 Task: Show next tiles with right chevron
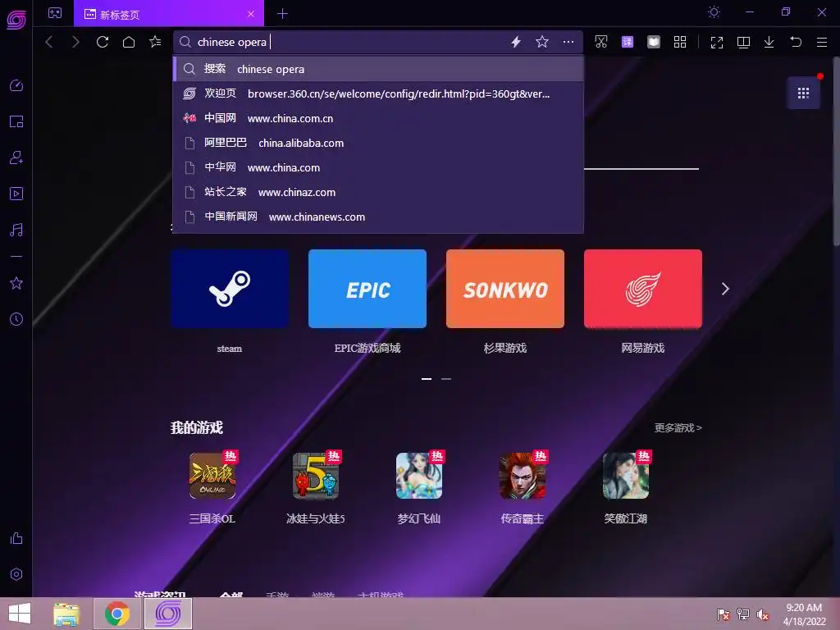(725, 289)
